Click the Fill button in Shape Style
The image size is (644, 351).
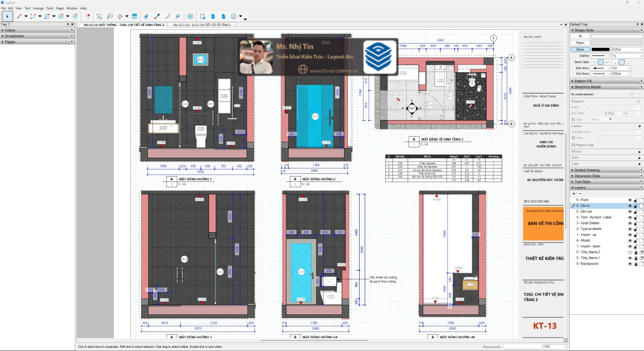point(580,37)
